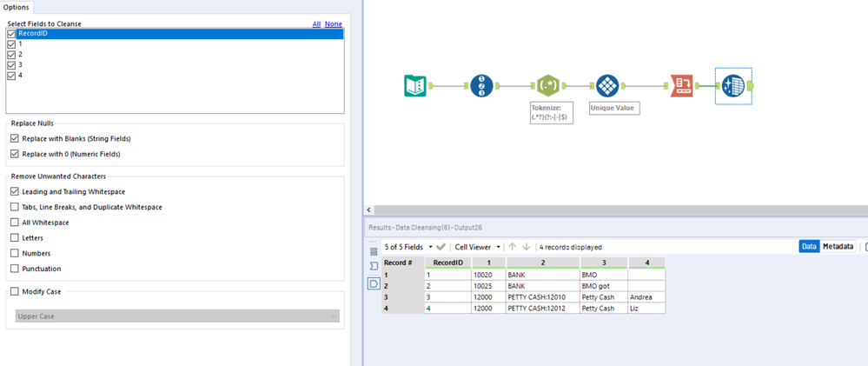Click cell Liz in column 4
868x366 pixels.
[646, 309]
